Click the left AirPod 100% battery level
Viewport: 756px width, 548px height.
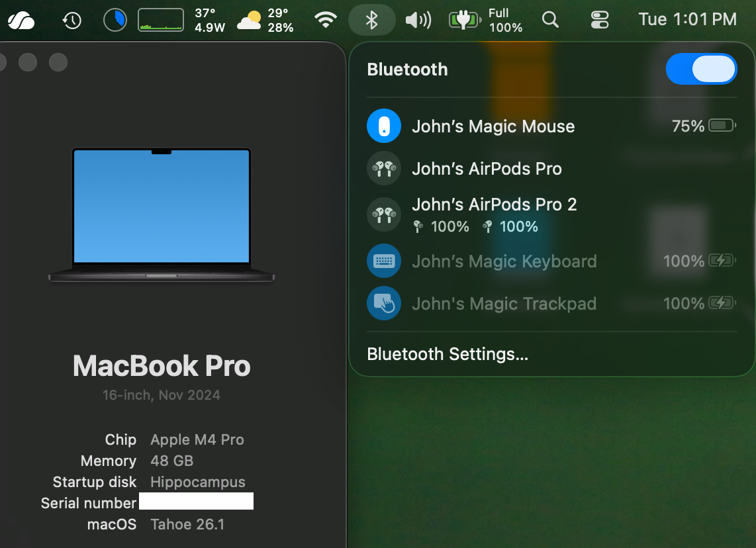click(441, 226)
